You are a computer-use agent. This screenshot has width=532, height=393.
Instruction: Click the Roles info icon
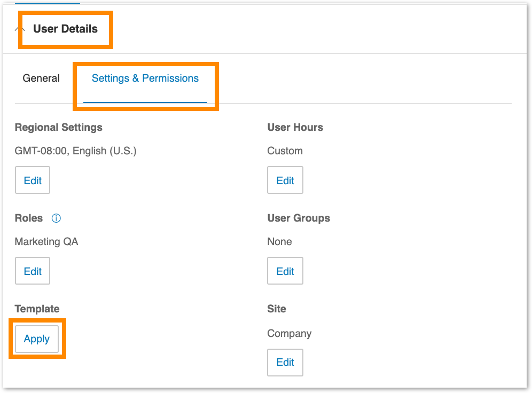(x=56, y=218)
